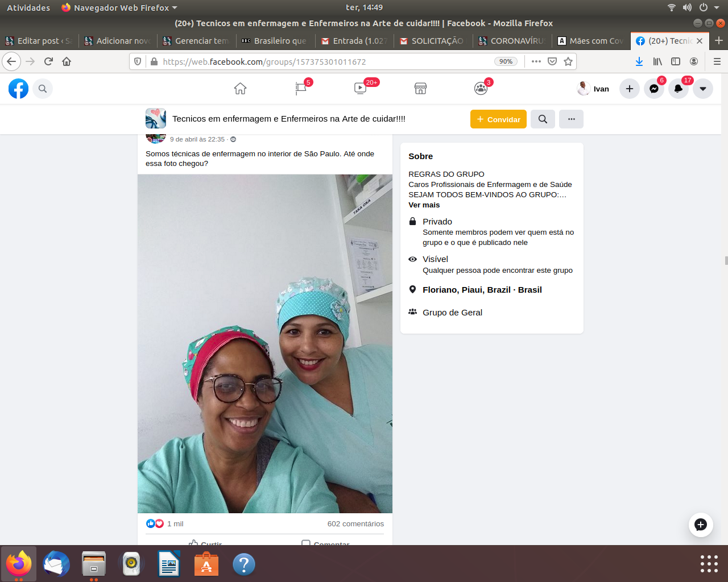Screen dimensions: 728x582
Task: Open Navegador Web Firefox app menu
Action: point(119,8)
